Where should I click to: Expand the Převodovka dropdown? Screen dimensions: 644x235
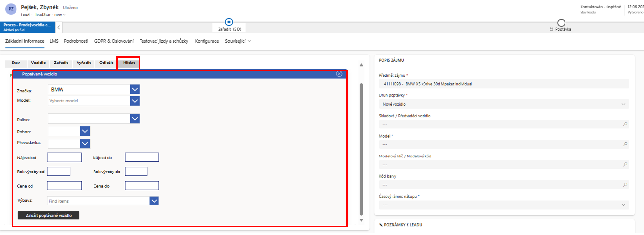[85, 143]
